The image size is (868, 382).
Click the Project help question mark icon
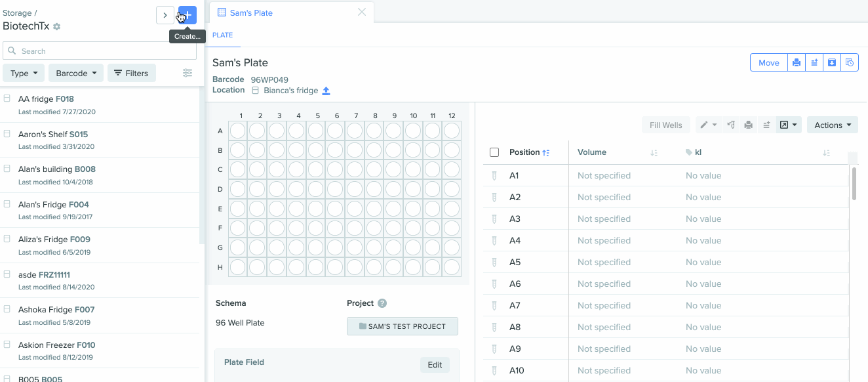[x=382, y=303]
